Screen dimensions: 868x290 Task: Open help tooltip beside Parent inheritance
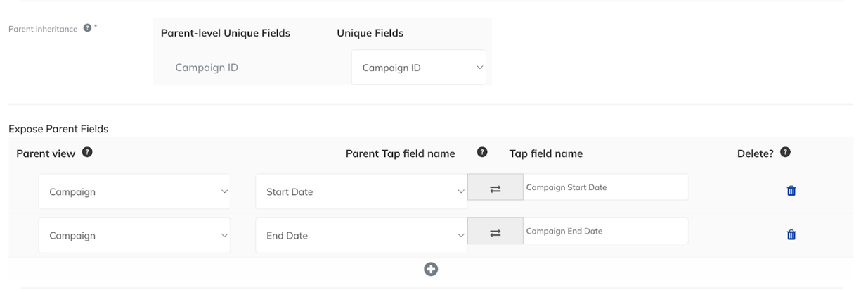[87, 28]
